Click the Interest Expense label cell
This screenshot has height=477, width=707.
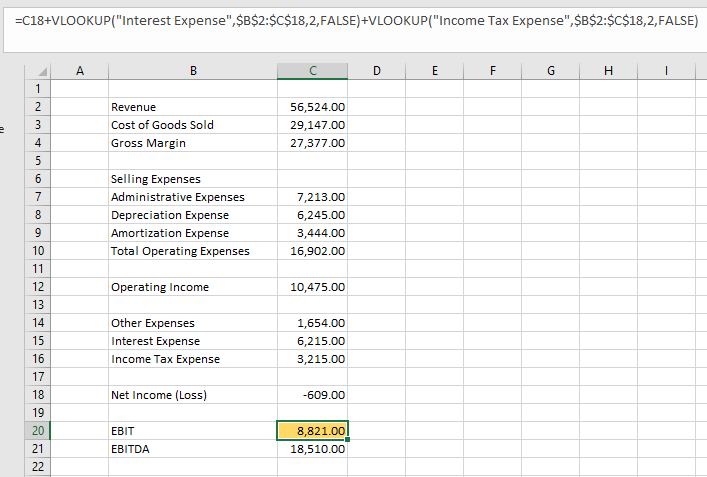(x=193, y=341)
